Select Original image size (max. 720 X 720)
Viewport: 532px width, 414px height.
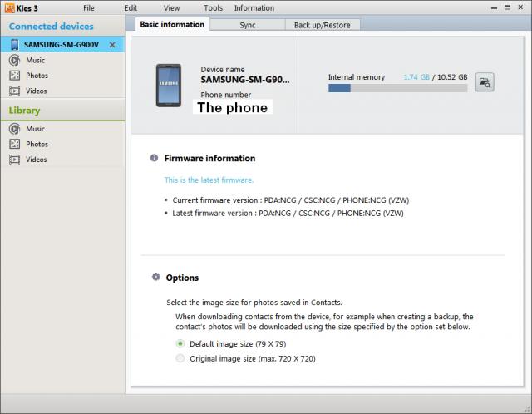point(180,358)
